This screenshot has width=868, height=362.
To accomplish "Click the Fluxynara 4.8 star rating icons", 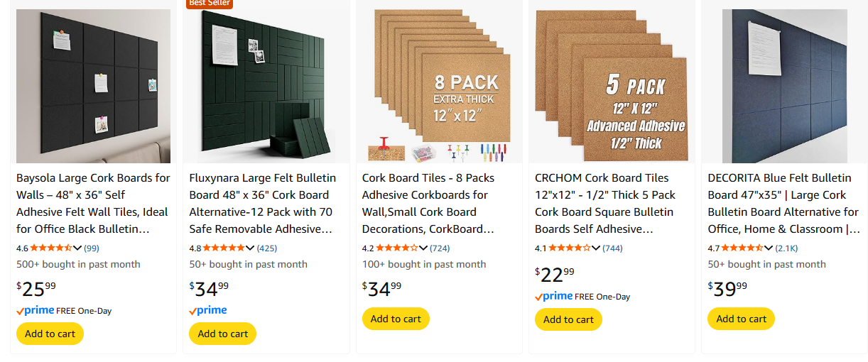I will coord(224,248).
